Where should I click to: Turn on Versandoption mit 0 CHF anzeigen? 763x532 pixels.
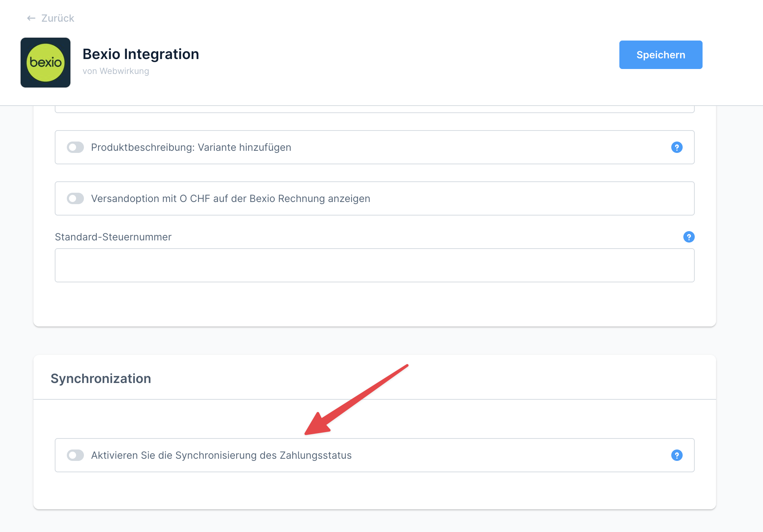[75, 198]
